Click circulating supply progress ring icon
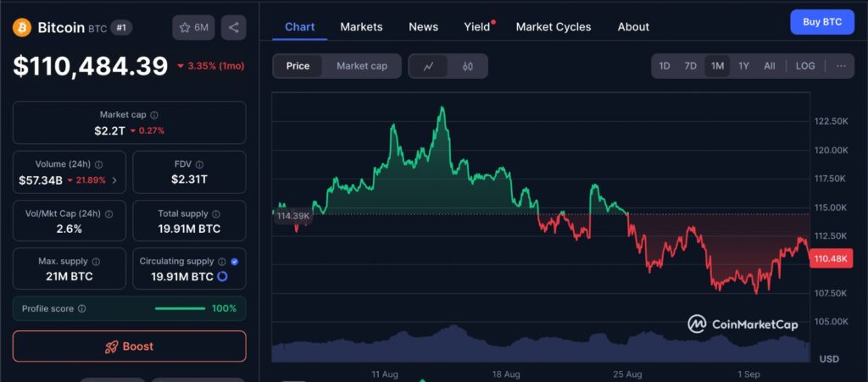Screen dimensions: 868x382 (x=222, y=276)
